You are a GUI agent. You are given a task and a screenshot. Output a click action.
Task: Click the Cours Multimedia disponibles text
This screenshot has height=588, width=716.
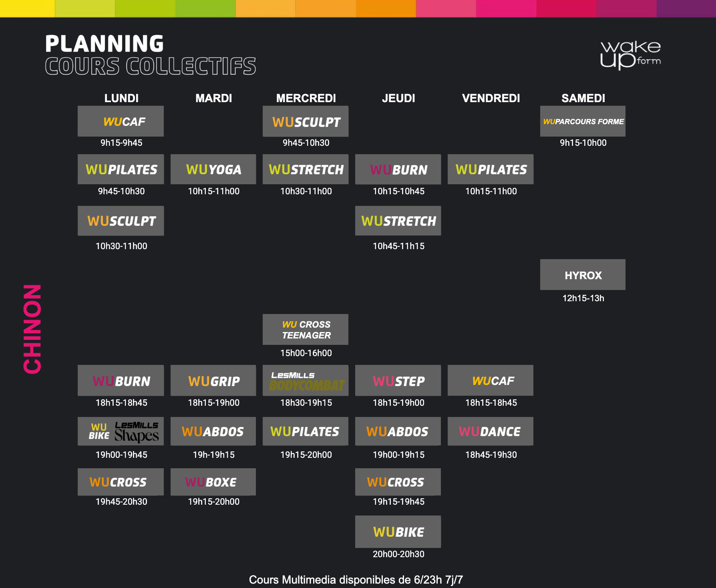(356, 580)
